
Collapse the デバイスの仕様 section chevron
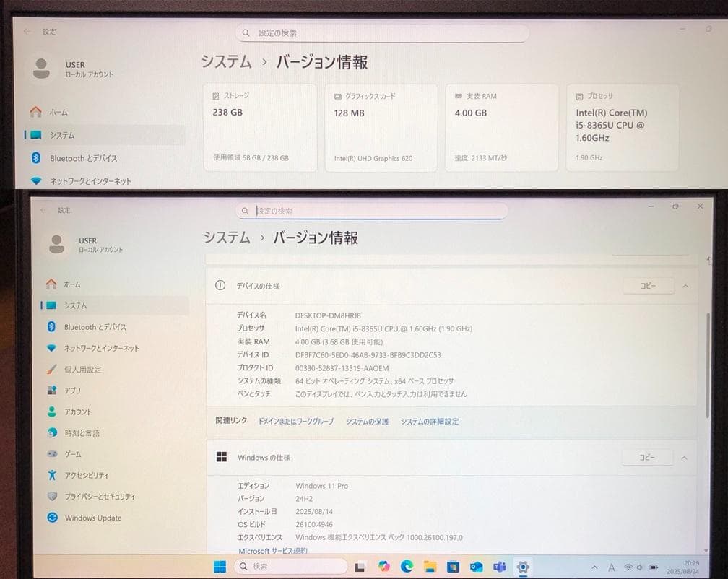point(685,285)
